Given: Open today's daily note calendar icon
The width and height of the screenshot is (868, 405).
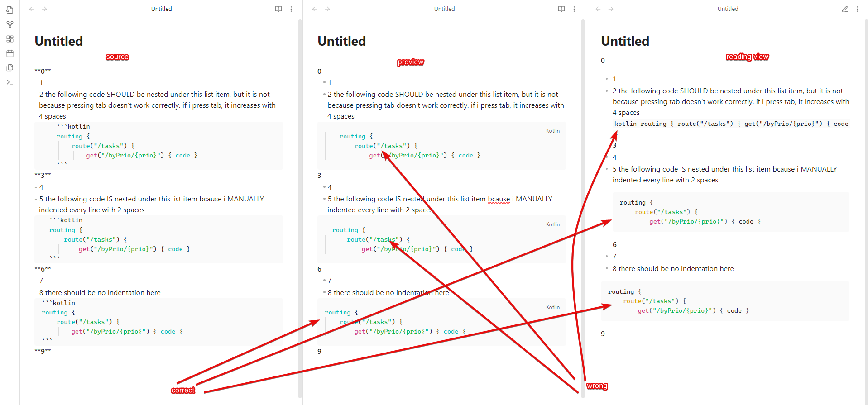Looking at the screenshot, I should [10, 53].
